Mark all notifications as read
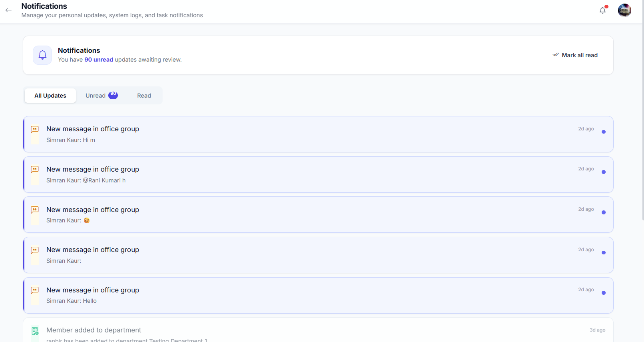This screenshot has height=342, width=644. (x=575, y=55)
